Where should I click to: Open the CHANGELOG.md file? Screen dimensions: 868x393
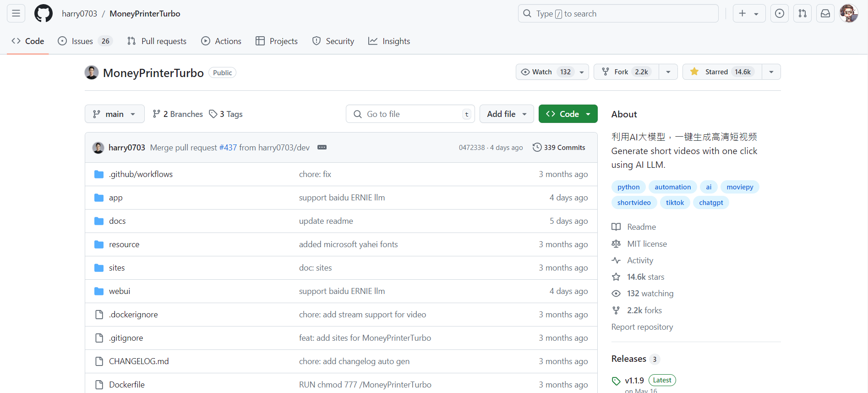(x=139, y=361)
